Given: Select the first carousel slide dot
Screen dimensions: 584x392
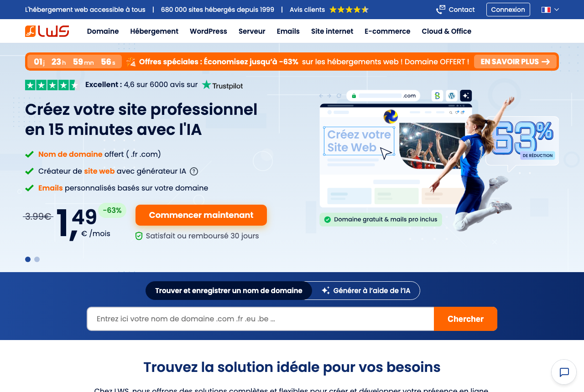Looking at the screenshot, I should pyautogui.click(x=28, y=259).
